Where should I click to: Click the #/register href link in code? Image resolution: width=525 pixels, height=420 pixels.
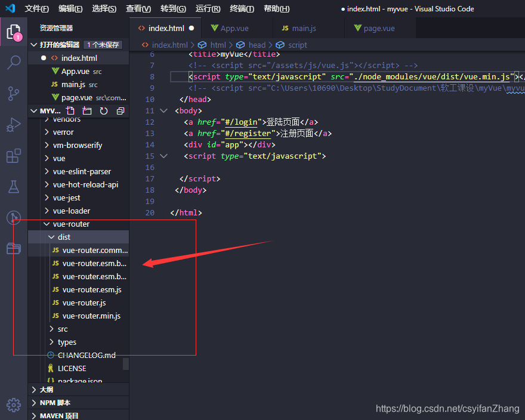[248, 134]
